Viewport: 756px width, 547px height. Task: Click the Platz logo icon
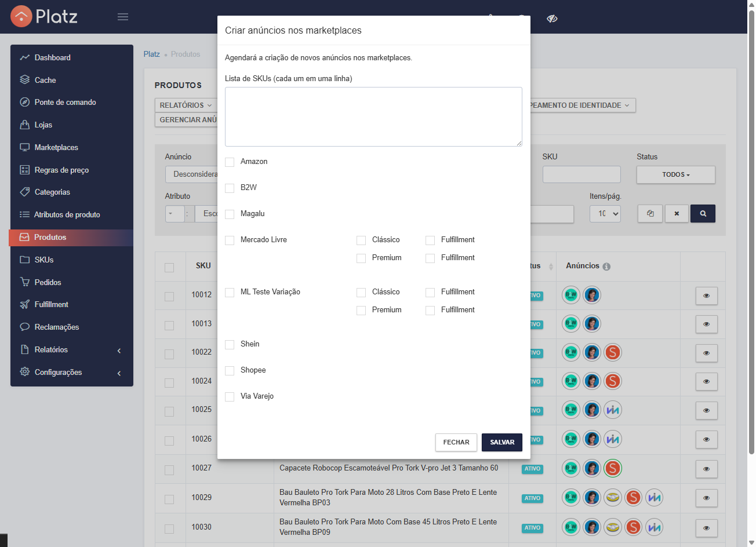[x=21, y=16]
